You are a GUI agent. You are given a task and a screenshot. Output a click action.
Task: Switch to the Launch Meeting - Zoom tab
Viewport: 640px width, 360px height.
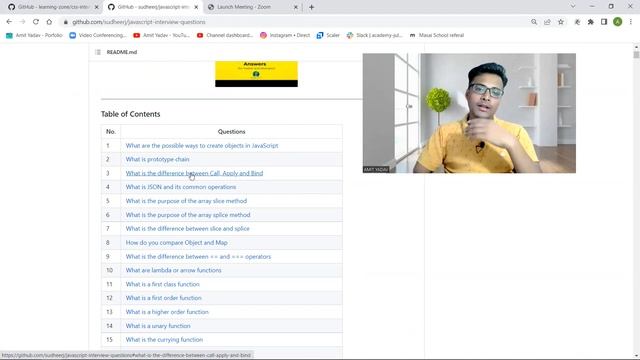(x=252, y=7)
